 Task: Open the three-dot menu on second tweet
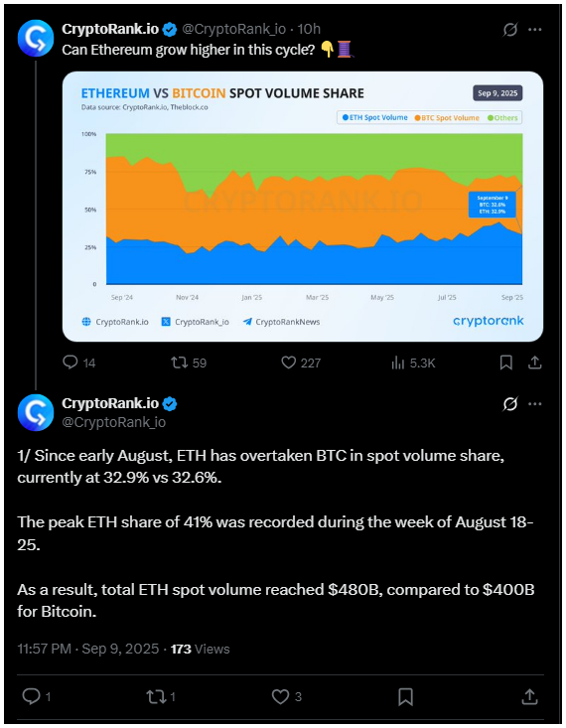click(x=535, y=404)
